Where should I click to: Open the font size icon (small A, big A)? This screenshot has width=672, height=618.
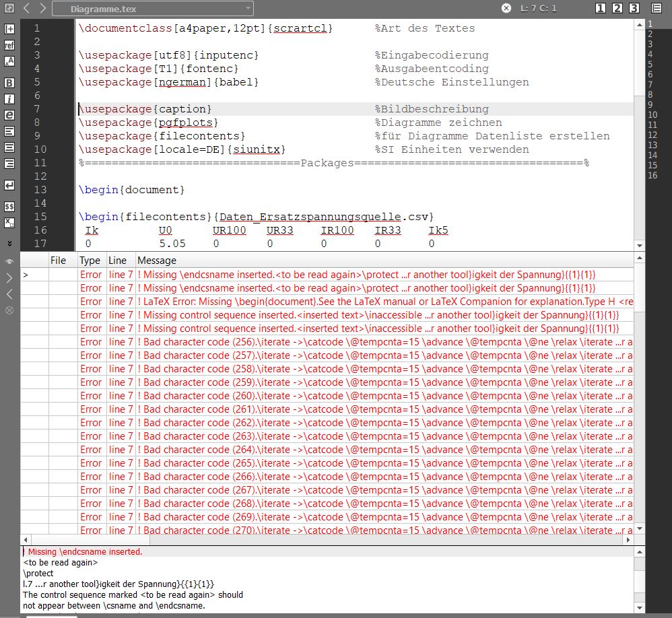click(9, 61)
